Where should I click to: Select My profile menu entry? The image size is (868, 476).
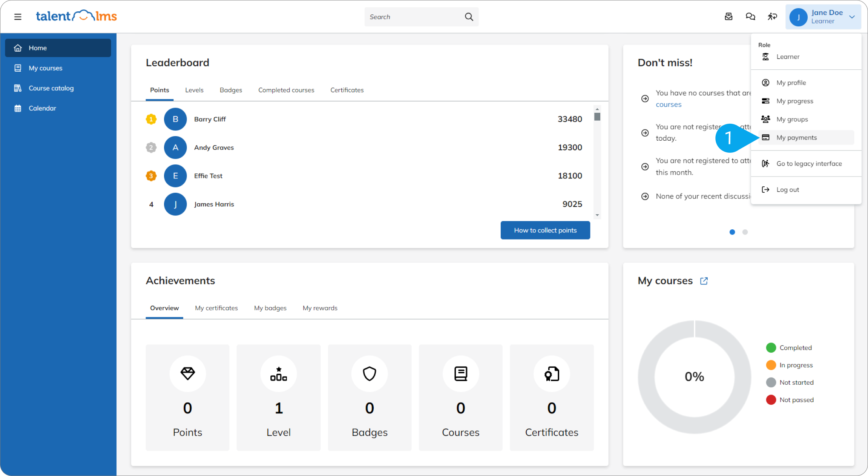click(806, 83)
